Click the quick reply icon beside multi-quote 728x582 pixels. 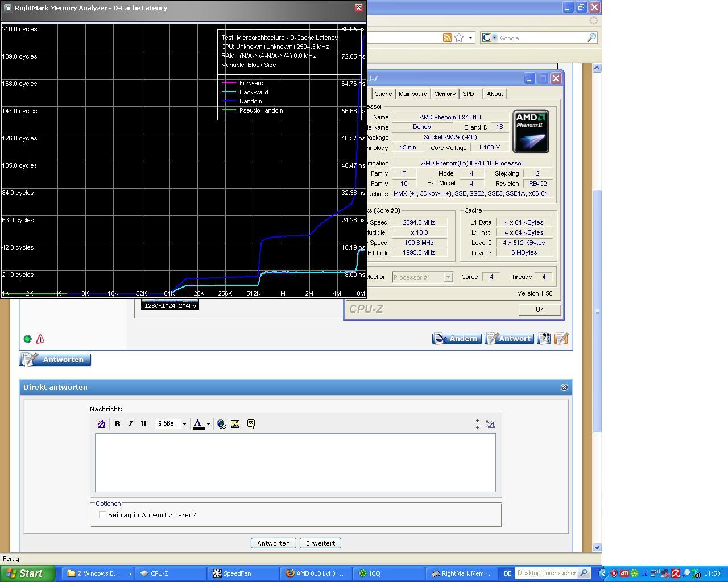tap(561, 339)
